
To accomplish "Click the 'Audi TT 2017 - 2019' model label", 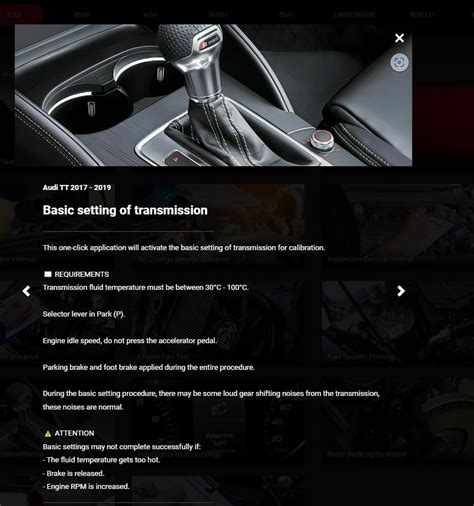I will pyautogui.click(x=77, y=187).
